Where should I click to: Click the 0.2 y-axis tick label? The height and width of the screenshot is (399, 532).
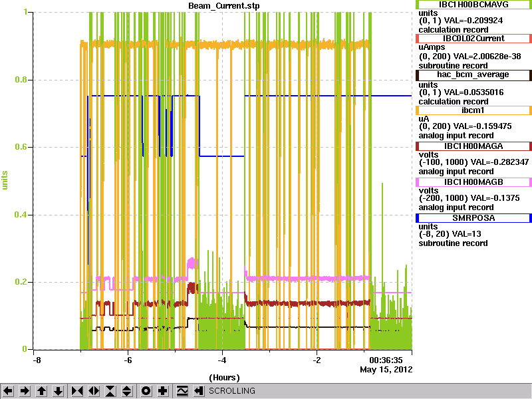pos(21,282)
